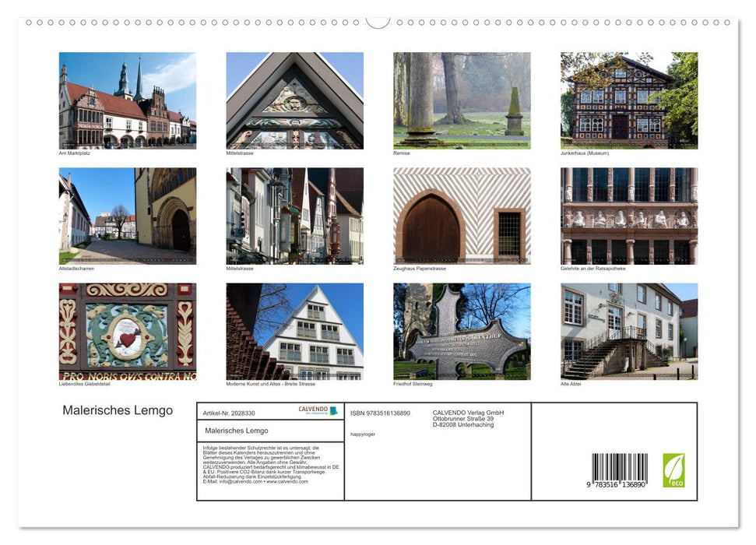Expand the 'Altstadtscharren' street view
This screenshot has width=756, height=545.
pos(127,215)
